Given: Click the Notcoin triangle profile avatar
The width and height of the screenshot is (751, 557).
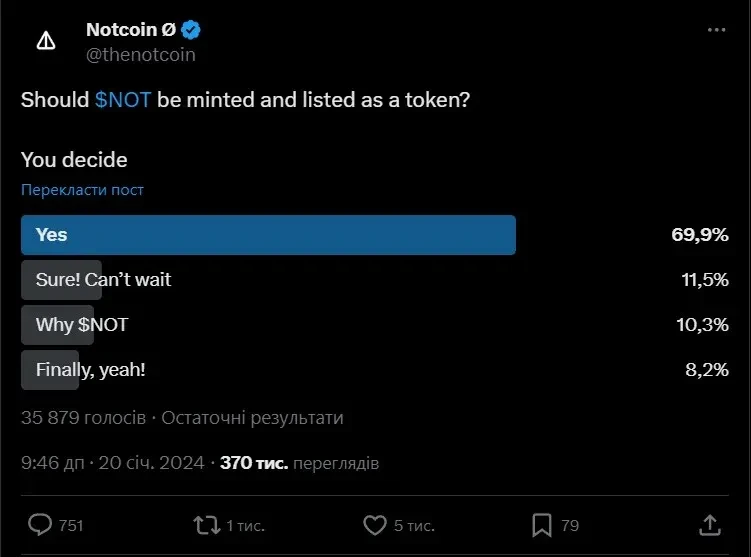Looking at the screenshot, I should (x=46, y=42).
